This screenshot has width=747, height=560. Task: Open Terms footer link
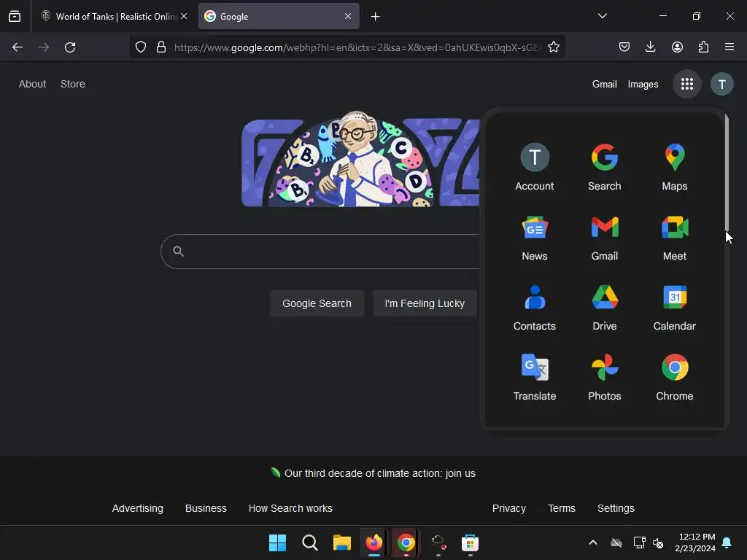[562, 508]
